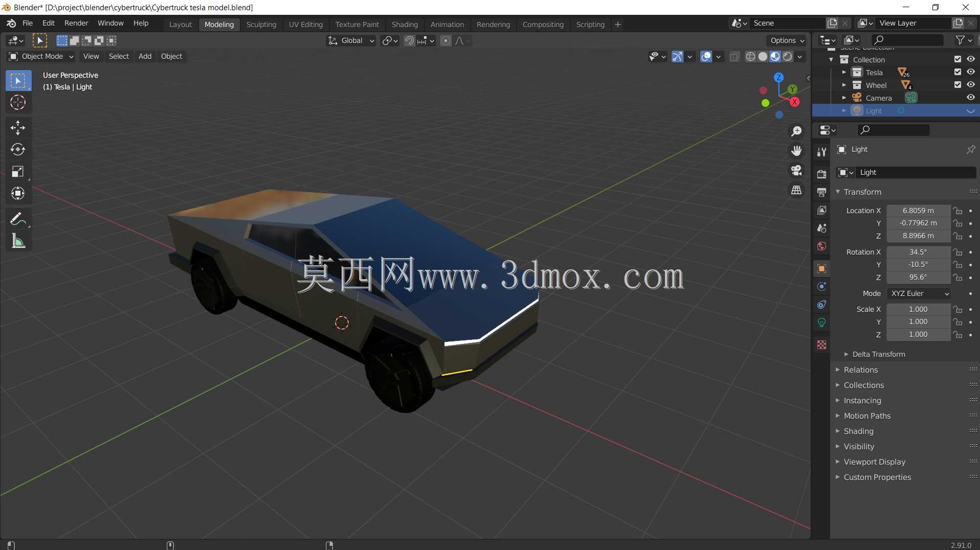Toggle snapping magnet in header
Screen dimensions: 980x550
point(409,41)
